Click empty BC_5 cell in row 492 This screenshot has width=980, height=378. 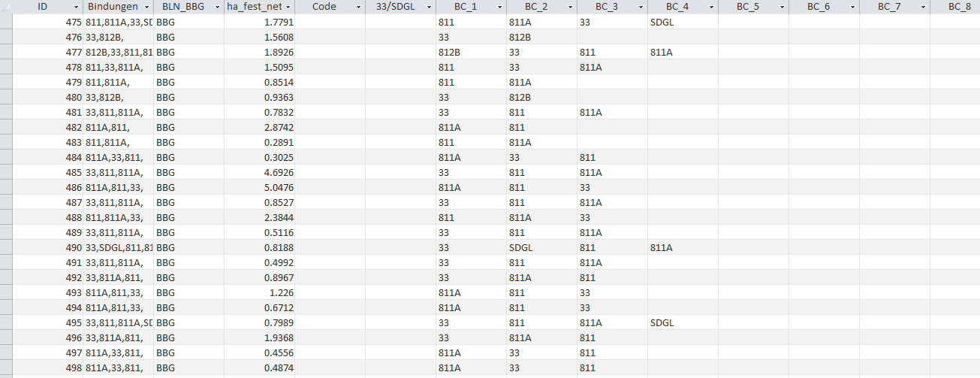(x=754, y=277)
